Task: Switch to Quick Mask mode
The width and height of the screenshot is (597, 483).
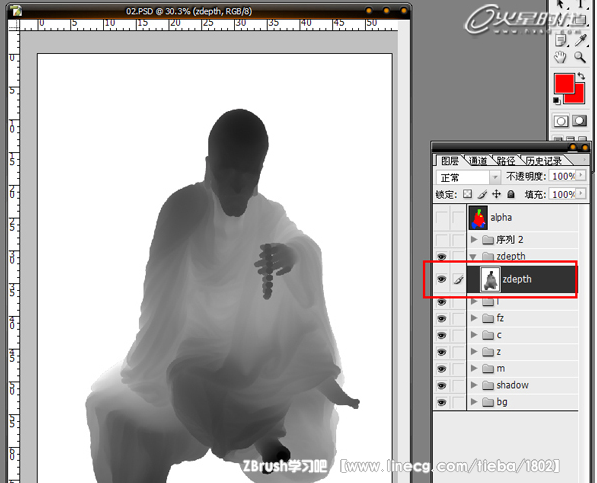Action: (580, 121)
